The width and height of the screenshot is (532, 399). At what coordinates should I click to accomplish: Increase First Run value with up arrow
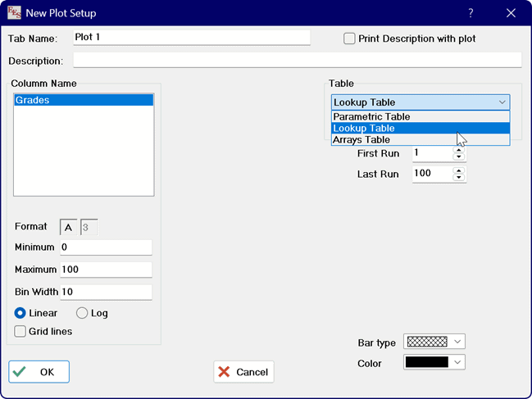pyautogui.click(x=459, y=149)
